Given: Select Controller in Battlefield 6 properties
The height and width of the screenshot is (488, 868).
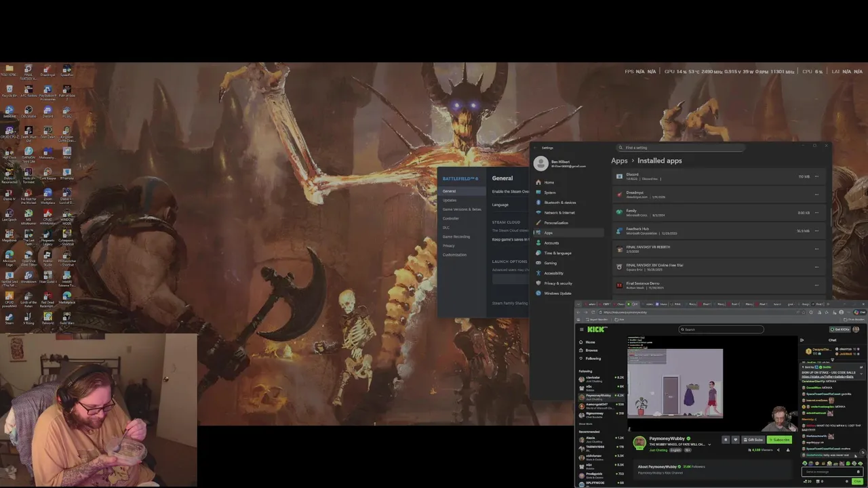Looking at the screenshot, I should click(461, 218).
